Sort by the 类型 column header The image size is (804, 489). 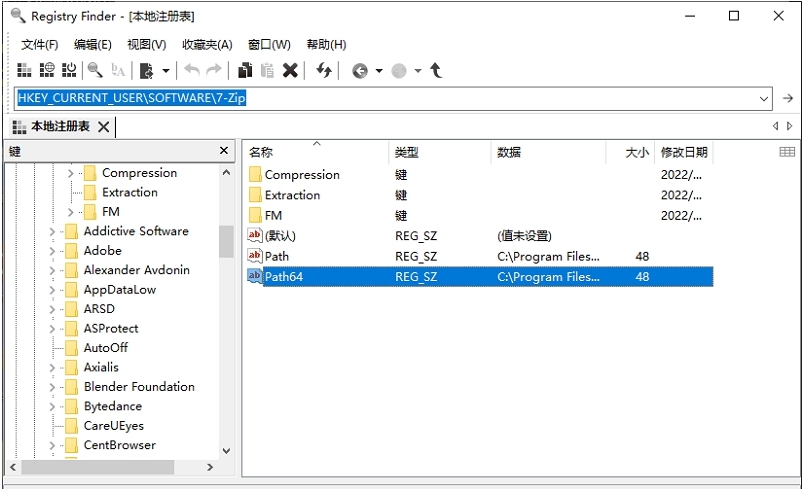click(x=440, y=152)
